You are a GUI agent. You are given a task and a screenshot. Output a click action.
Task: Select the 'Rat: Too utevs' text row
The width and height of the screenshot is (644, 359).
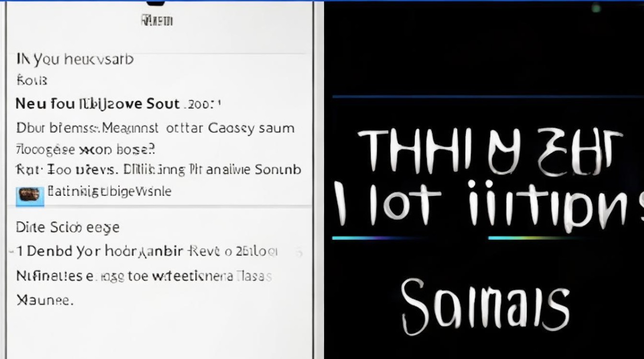click(158, 170)
